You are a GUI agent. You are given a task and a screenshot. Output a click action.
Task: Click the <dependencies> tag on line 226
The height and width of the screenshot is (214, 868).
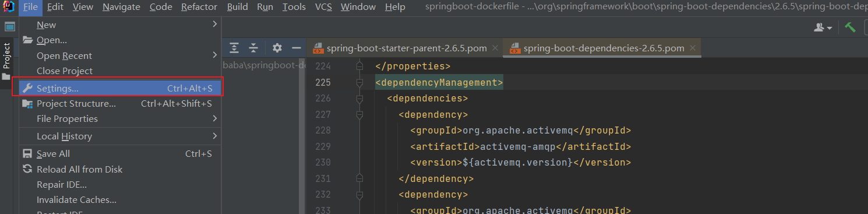[427, 99]
